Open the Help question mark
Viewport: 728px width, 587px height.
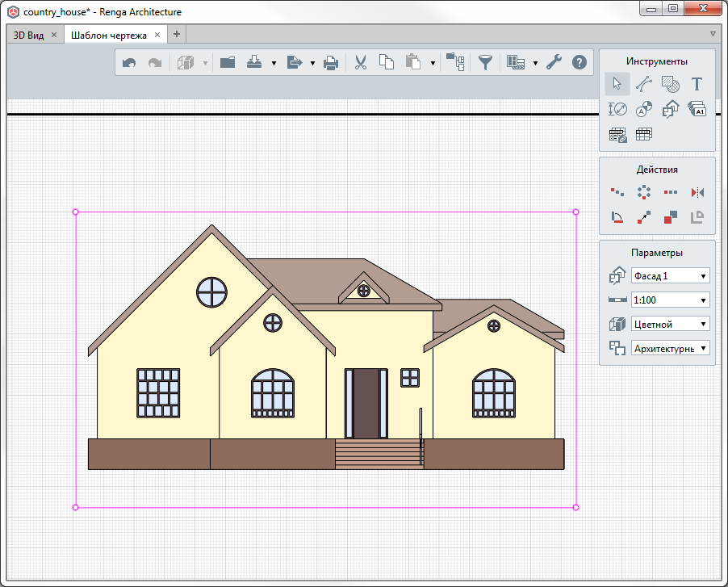[579, 63]
